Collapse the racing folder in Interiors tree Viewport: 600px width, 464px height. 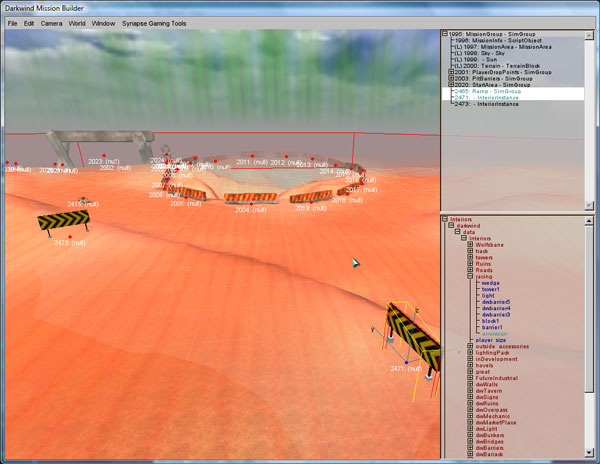(470, 277)
